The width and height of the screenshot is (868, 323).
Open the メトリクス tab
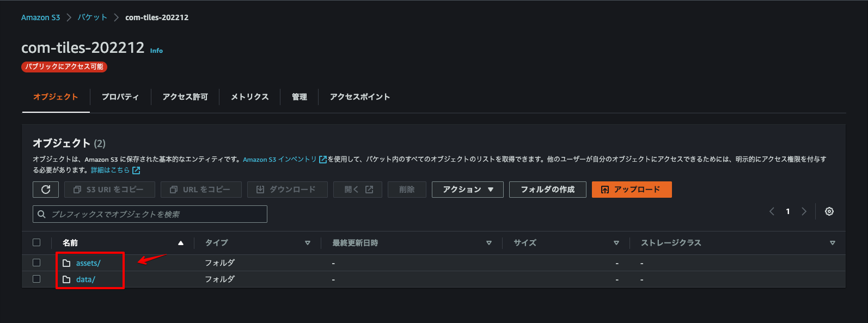(x=250, y=97)
